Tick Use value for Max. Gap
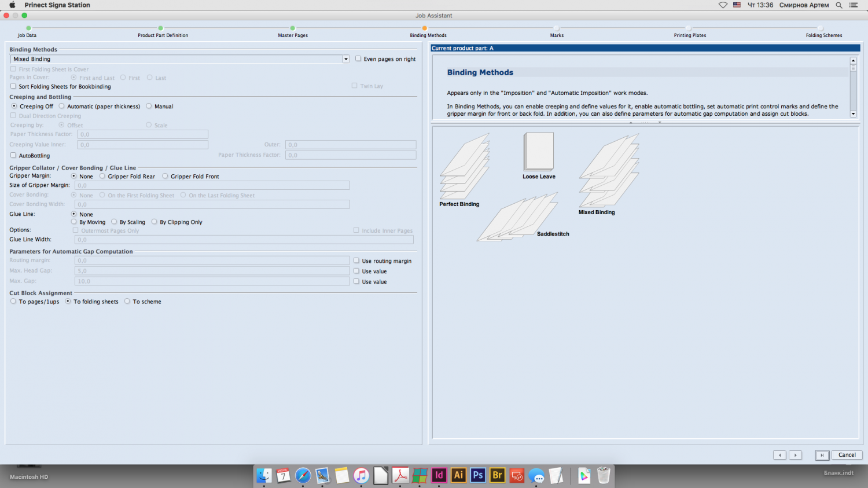Viewport: 868px width, 488px height. (x=356, y=281)
